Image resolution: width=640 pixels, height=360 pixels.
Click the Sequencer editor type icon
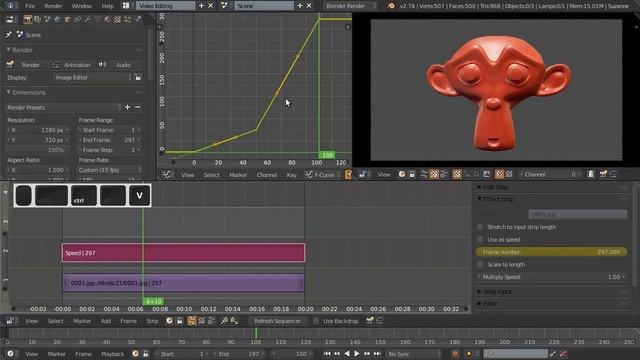pos(10,321)
